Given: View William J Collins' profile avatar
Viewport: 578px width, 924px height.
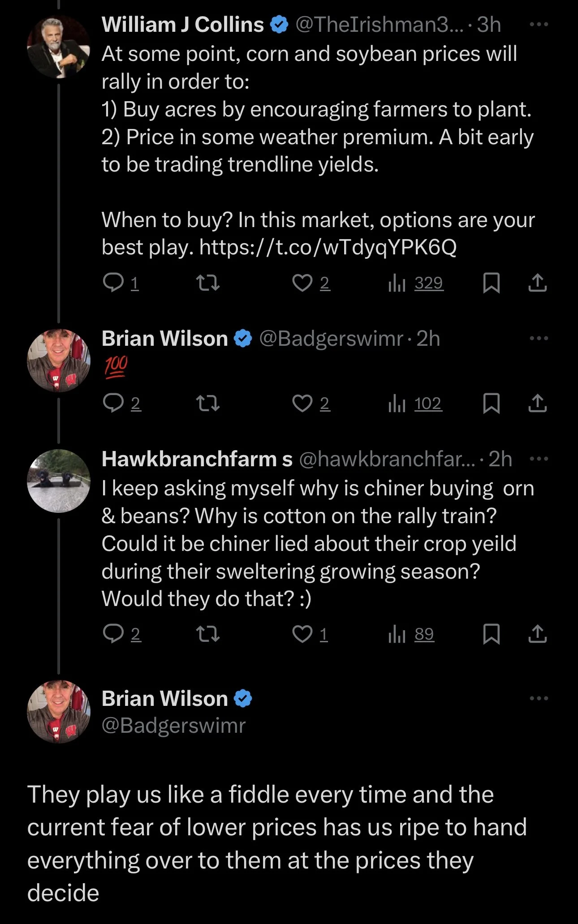Looking at the screenshot, I should point(59,47).
